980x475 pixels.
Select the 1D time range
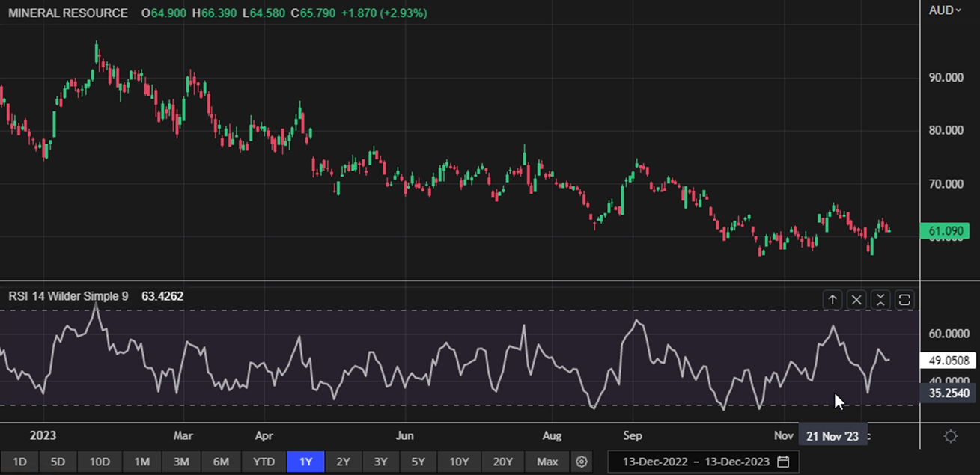pyautogui.click(x=20, y=462)
